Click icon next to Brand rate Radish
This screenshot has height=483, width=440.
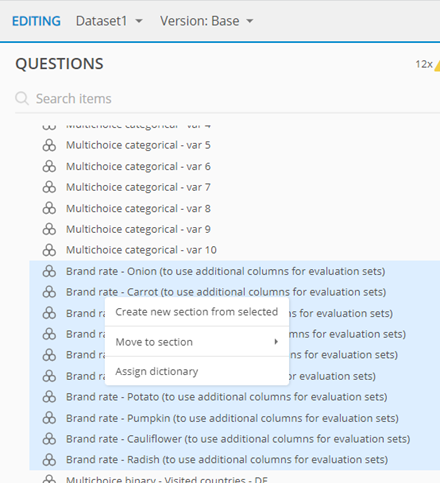point(49,460)
